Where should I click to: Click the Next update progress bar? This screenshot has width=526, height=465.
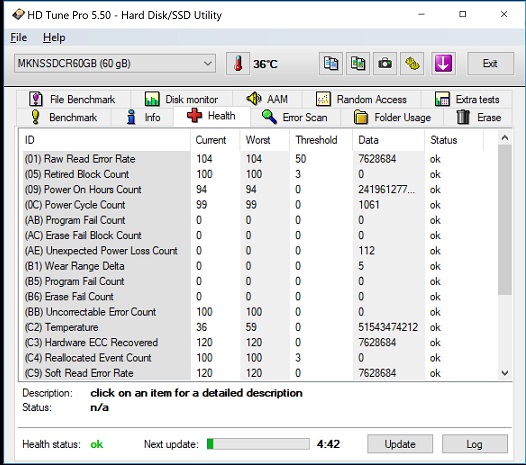258,444
